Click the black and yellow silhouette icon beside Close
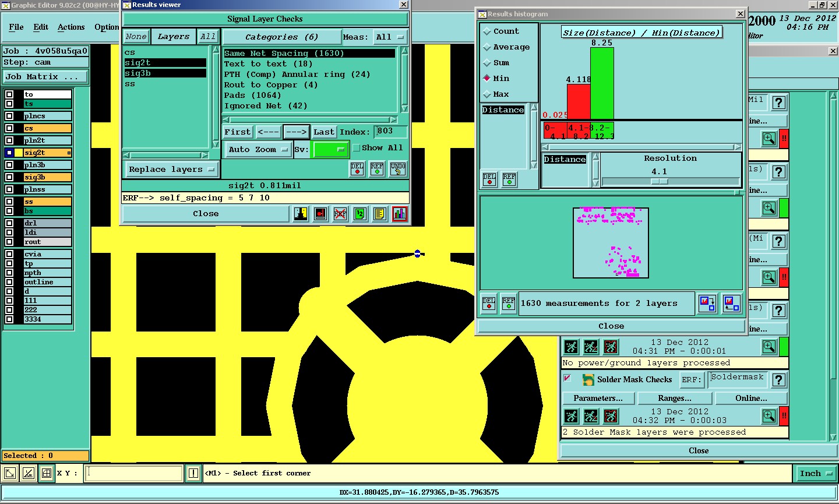 [x=301, y=214]
